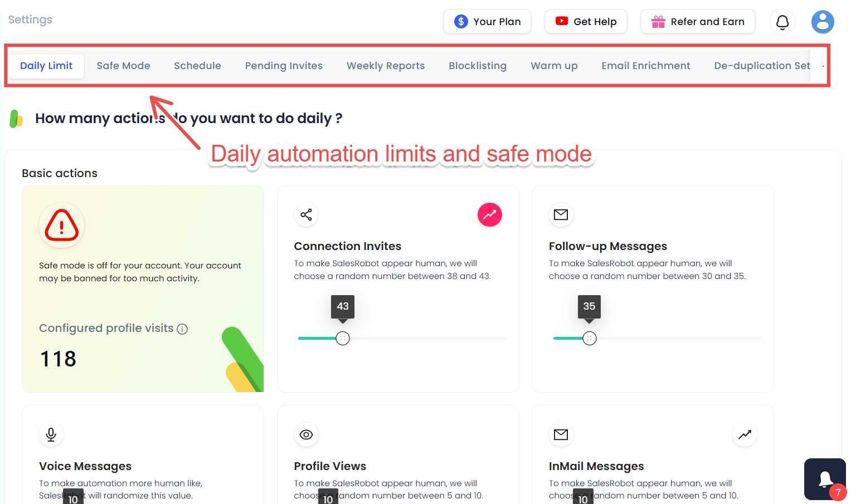
Task: Switch to the Safe Mode tab
Action: click(123, 65)
